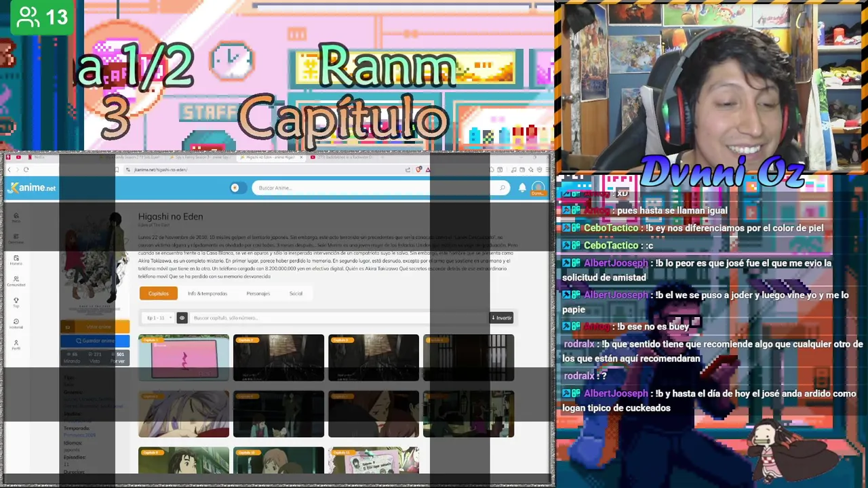The height and width of the screenshot is (488, 868).
Task: Click AlbertJooseph's message about "solicitud de amistad"
Action: tap(696, 270)
